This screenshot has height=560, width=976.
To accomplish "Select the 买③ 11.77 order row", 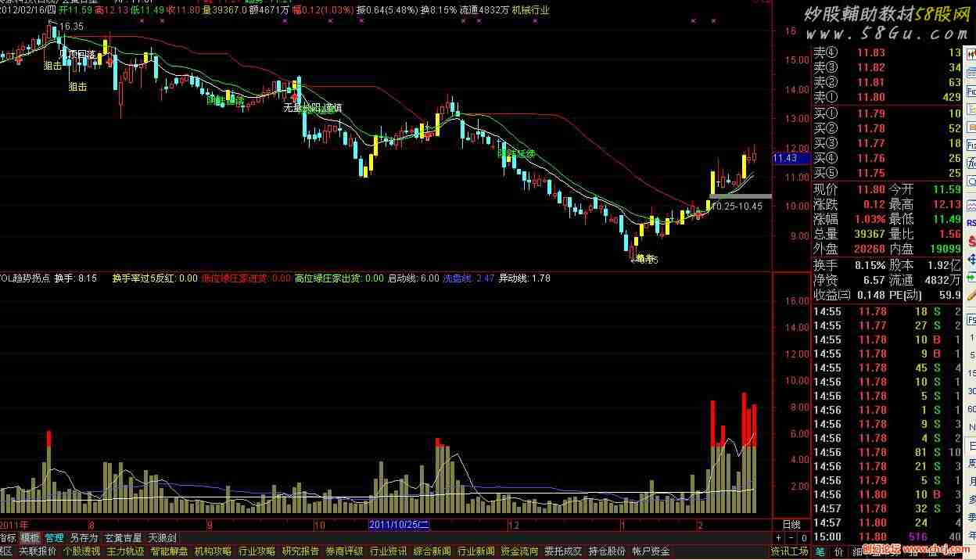I will coord(888,143).
